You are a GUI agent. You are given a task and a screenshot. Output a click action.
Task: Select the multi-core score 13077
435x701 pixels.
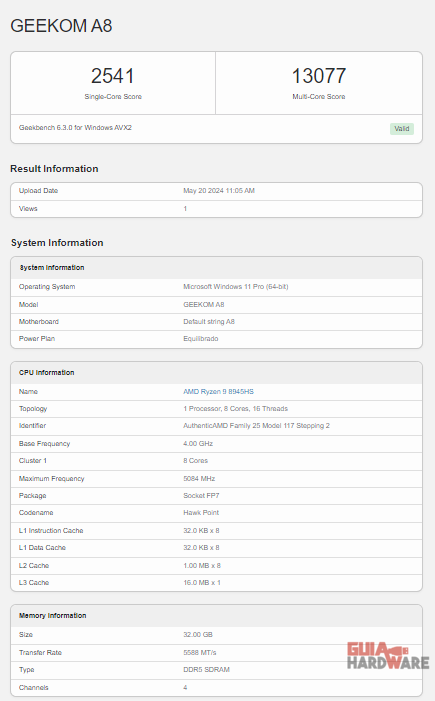319,76
